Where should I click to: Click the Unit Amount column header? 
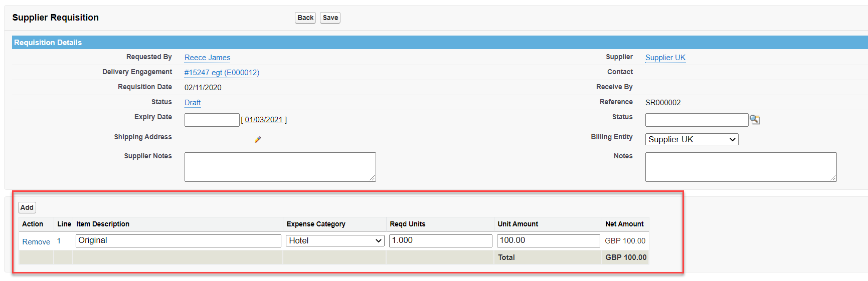click(518, 224)
